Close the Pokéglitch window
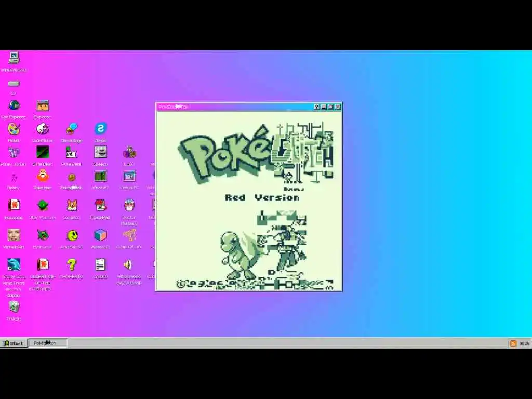 [x=338, y=107]
